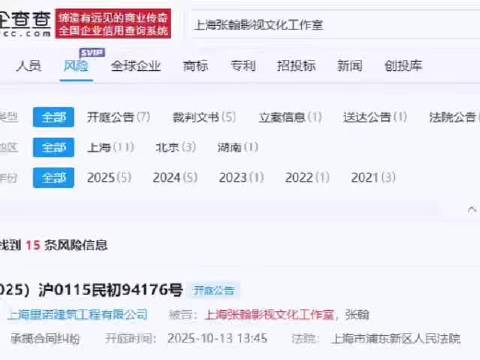Viewport: 480px width, 360px height.
Task: Click the 15 条风险信息 result count
Action: [66, 245]
